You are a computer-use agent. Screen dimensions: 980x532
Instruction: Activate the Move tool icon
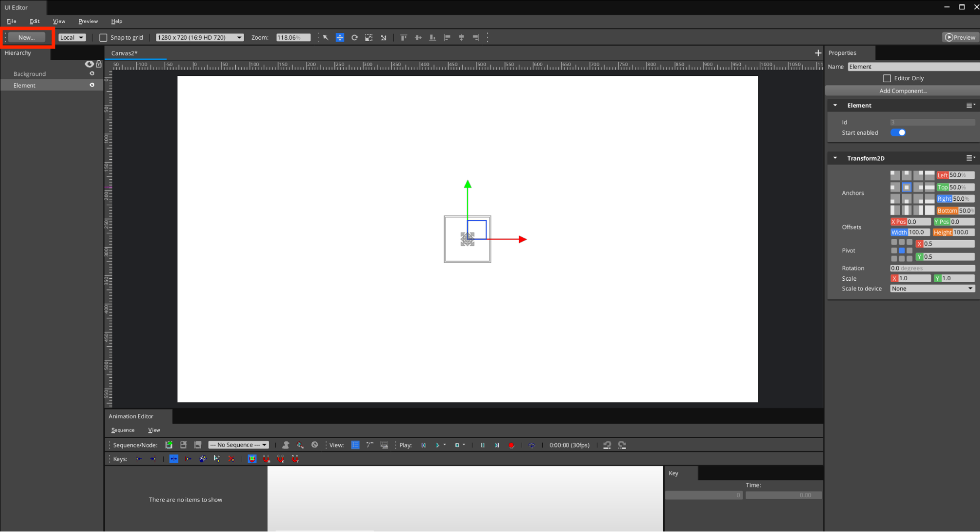340,38
